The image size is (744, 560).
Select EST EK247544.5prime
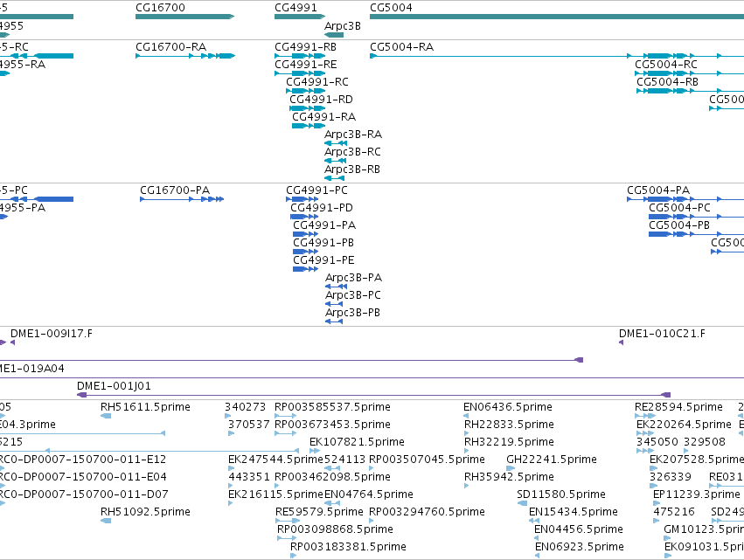(x=231, y=468)
